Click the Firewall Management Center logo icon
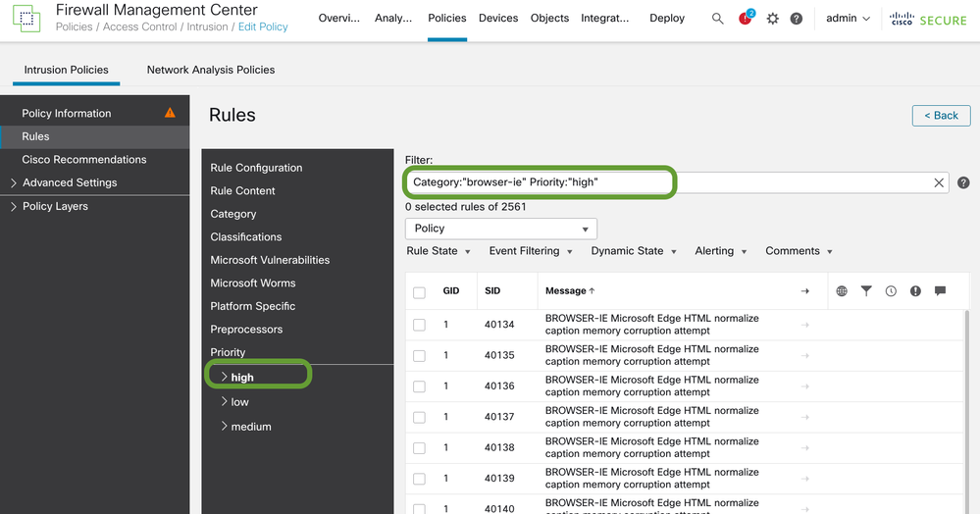This screenshot has height=514, width=980. tap(26, 19)
